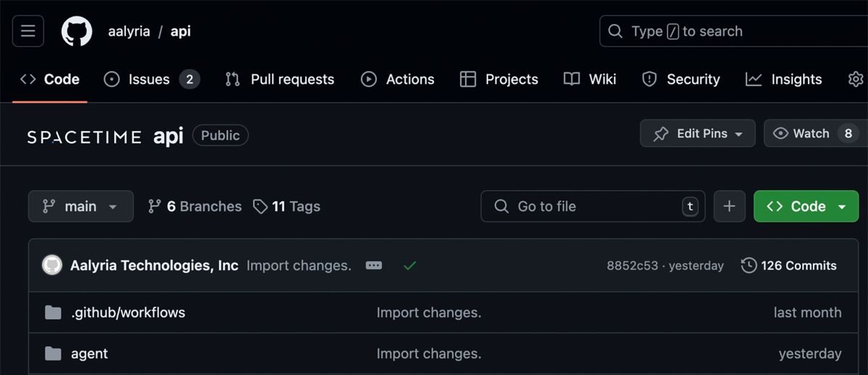Open the .github/workflows folder

[x=128, y=313]
